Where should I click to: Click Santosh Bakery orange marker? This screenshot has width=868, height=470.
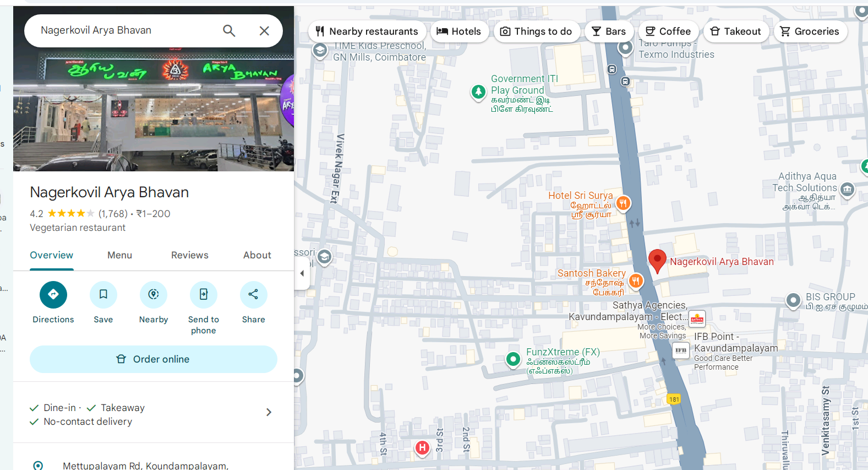[x=636, y=281]
